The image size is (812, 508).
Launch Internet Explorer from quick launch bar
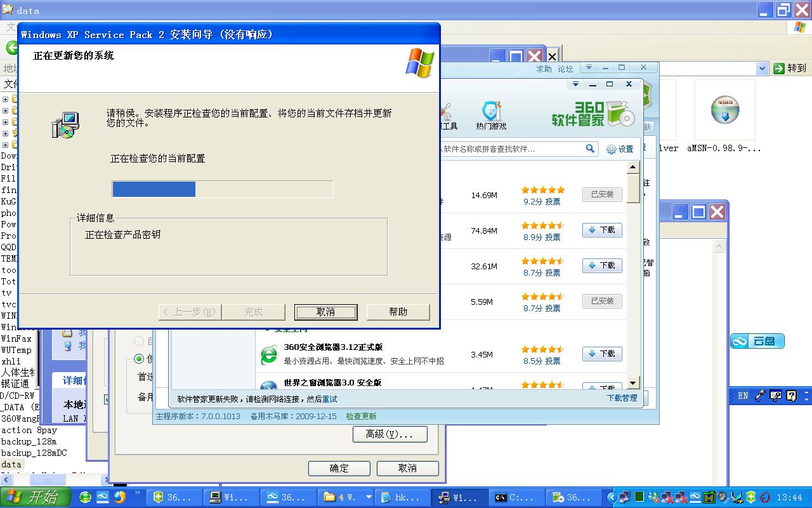(85, 497)
